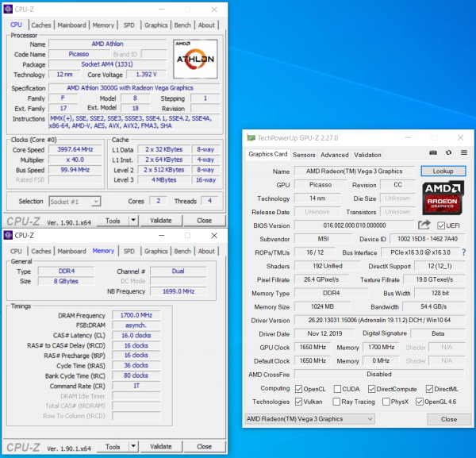This screenshot has width=476, height=458.
Task: Click the GPU-Z refresh icon
Action: click(x=448, y=152)
